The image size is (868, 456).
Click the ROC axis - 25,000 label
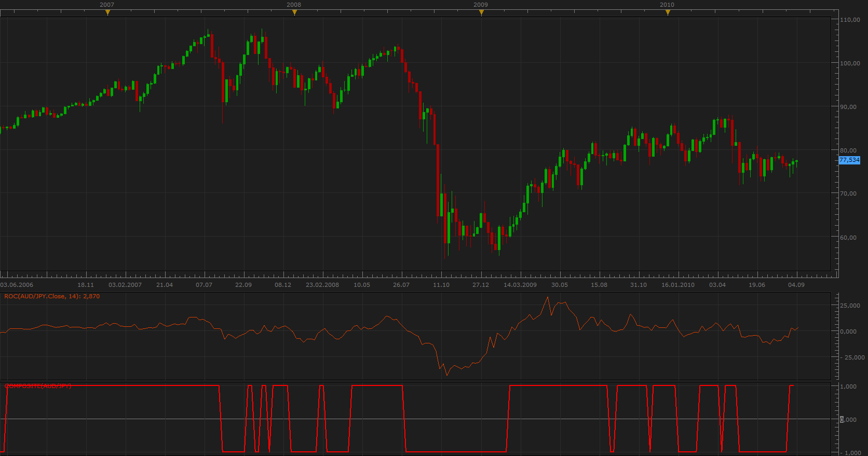pyautogui.click(x=852, y=357)
